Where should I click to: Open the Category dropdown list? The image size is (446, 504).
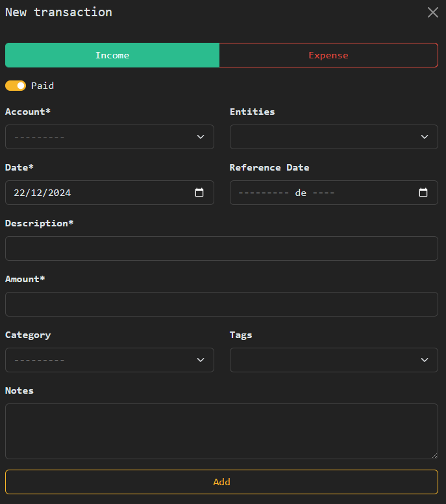(109, 360)
